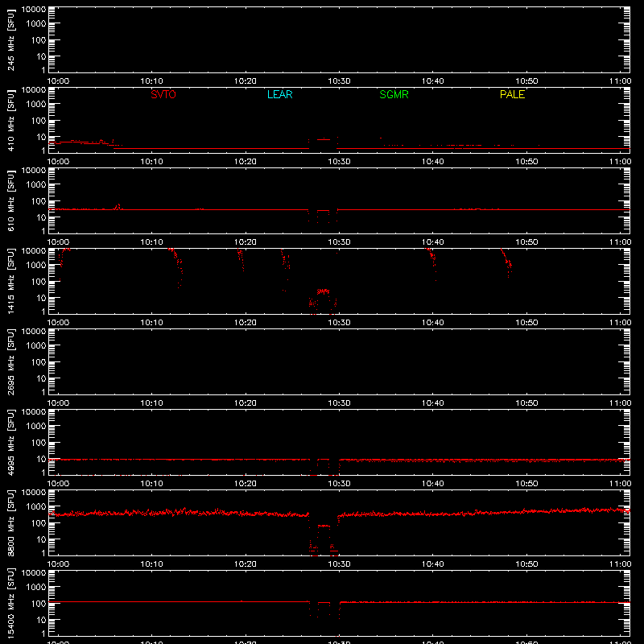This screenshot has width=644, height=644.
Task: Select the 4995 MHz [SFU] axis title
Action: click(x=10, y=443)
